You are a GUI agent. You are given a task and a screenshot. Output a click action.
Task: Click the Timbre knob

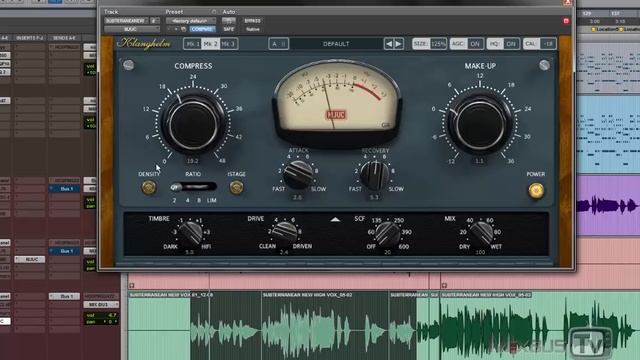coord(190,233)
